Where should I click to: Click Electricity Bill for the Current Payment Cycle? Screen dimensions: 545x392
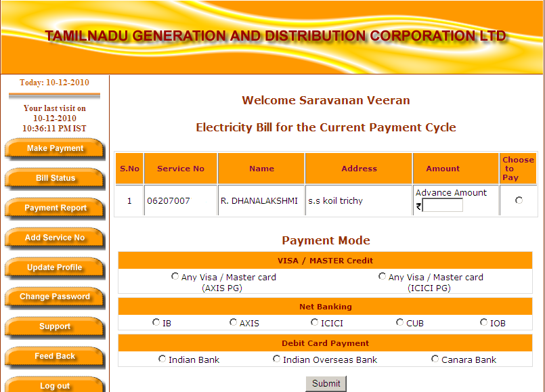pos(326,127)
